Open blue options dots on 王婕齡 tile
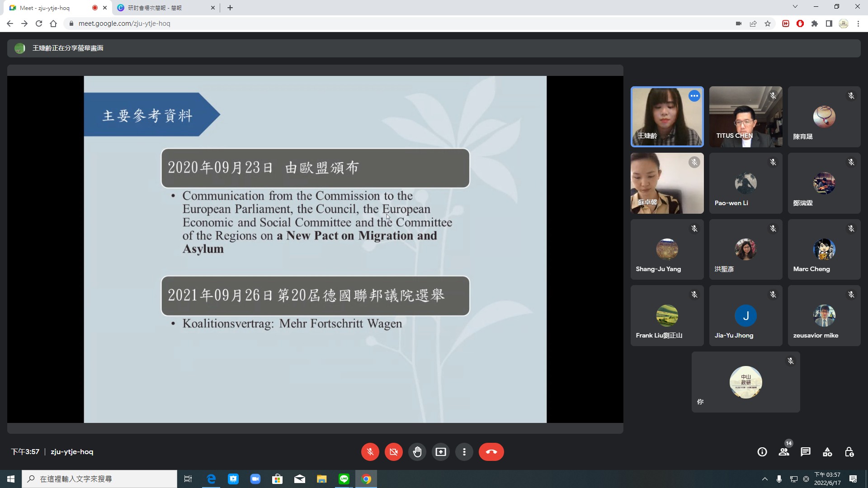This screenshot has height=488, width=868. pos(694,96)
